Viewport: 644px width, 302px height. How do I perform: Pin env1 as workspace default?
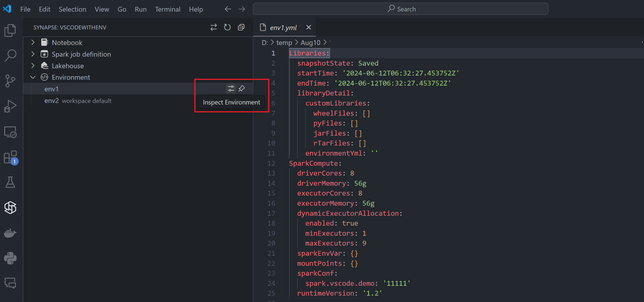[242, 89]
